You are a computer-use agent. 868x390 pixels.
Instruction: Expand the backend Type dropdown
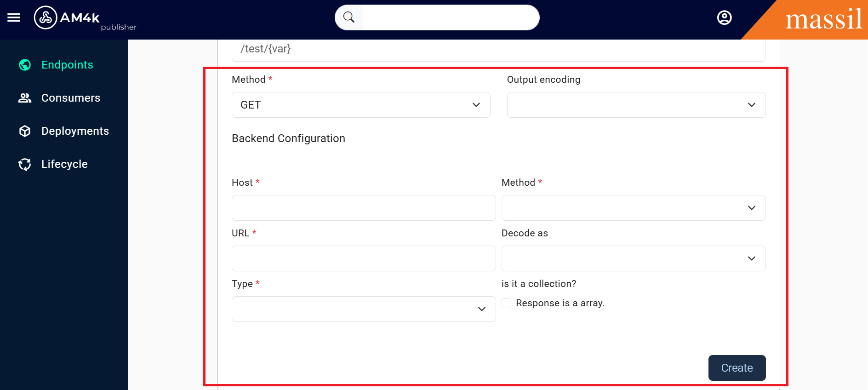click(x=363, y=309)
